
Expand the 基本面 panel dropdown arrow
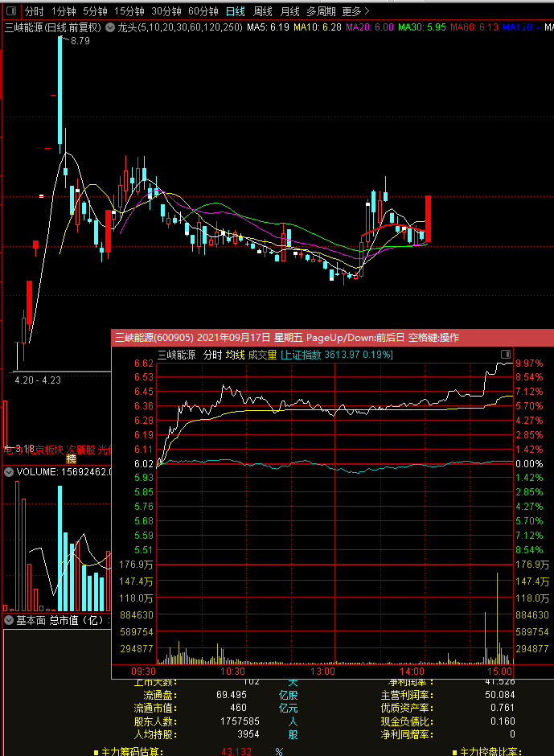pyautogui.click(x=9, y=620)
